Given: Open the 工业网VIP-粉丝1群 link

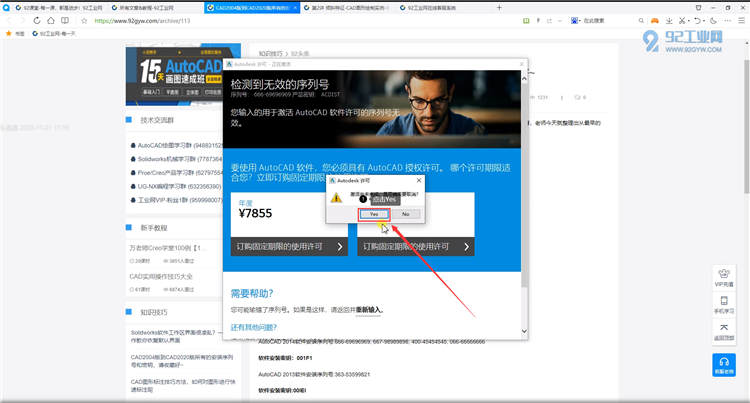Looking at the screenshot, I should click(177, 200).
